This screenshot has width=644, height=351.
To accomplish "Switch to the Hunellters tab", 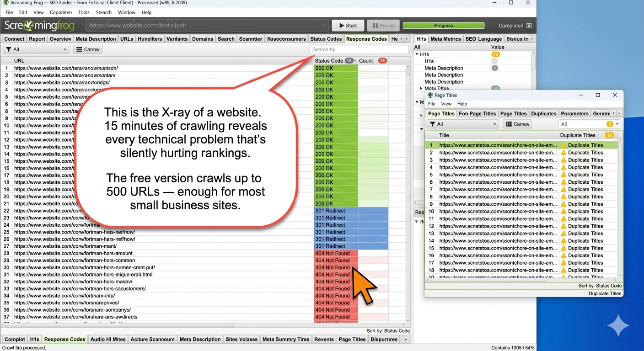I will coord(150,39).
